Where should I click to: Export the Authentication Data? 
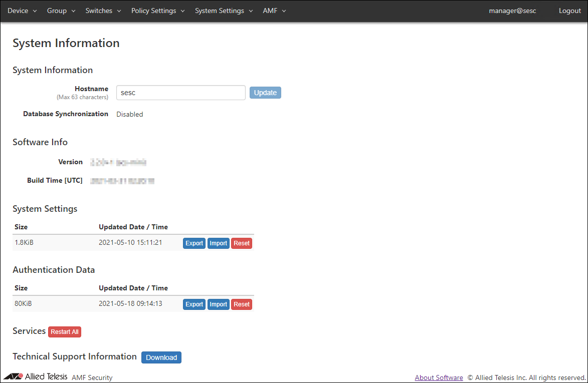194,304
